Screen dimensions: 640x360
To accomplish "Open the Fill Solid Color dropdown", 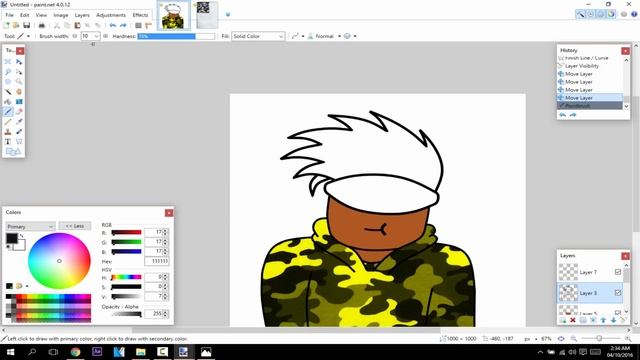I will (258, 36).
